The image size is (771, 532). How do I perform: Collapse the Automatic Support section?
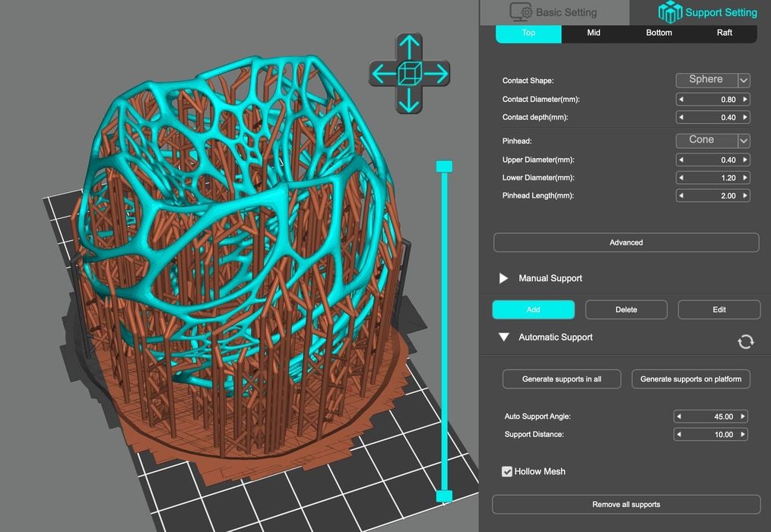(503, 337)
